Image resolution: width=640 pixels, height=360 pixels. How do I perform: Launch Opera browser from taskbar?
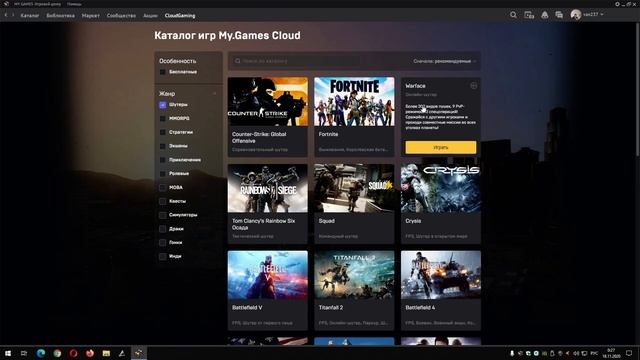(x=73, y=353)
